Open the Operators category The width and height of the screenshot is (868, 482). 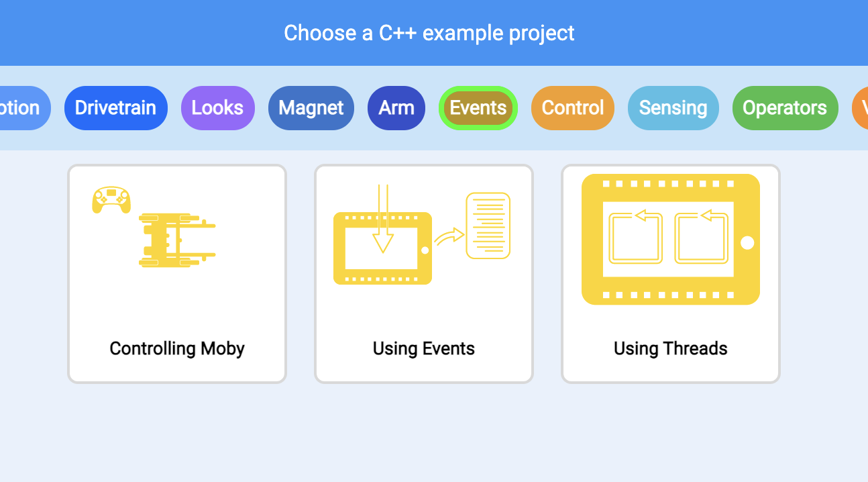785,108
